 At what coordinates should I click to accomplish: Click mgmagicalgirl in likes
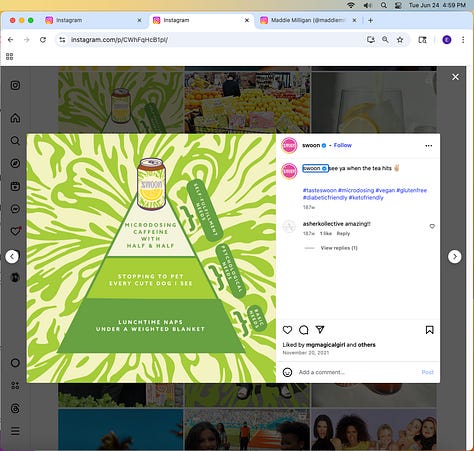(325, 345)
